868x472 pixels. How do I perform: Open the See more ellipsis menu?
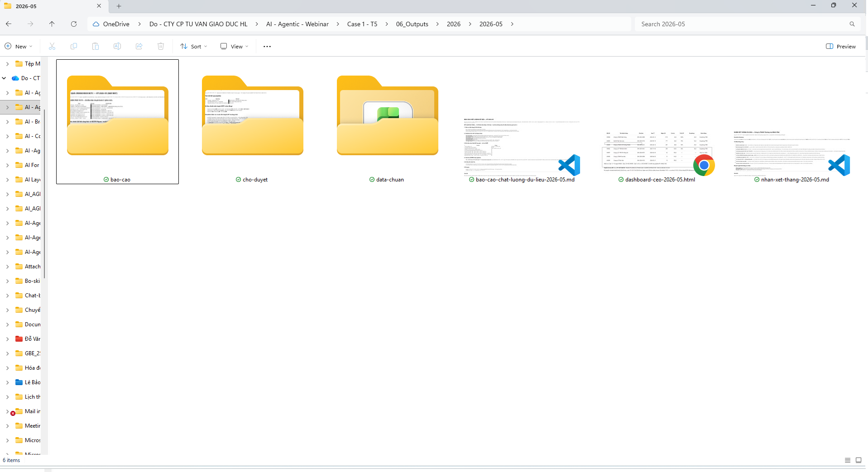(x=267, y=46)
